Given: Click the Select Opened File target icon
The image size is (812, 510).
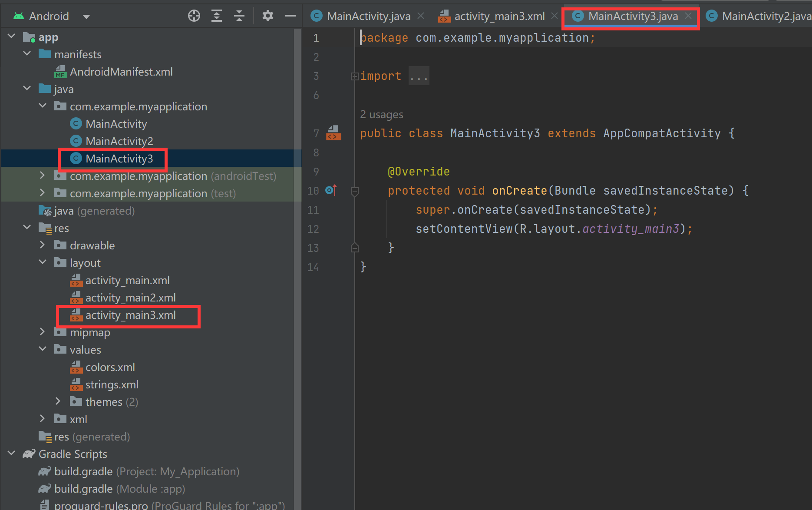Looking at the screenshot, I should [194, 16].
